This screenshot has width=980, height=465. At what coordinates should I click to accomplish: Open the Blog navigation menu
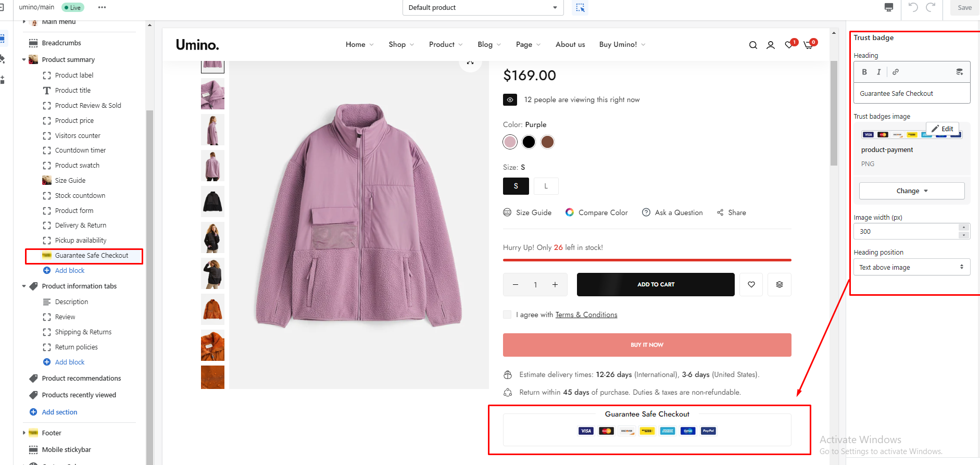pos(489,45)
